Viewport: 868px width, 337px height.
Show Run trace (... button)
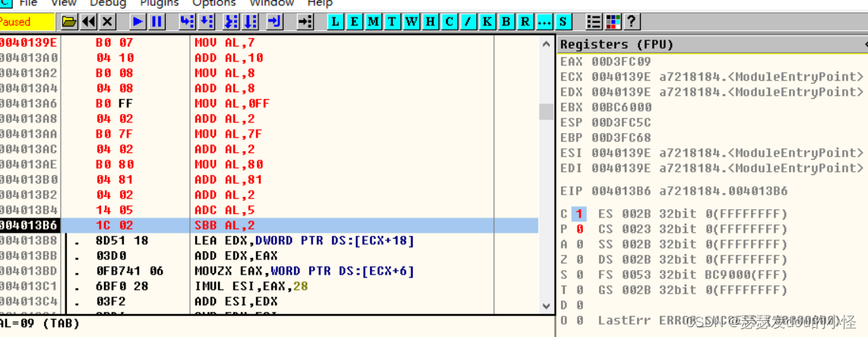(x=544, y=22)
